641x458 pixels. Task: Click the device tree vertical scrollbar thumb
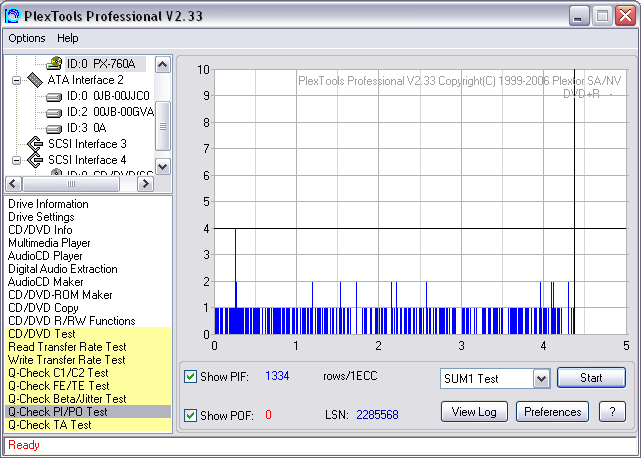coord(163,126)
